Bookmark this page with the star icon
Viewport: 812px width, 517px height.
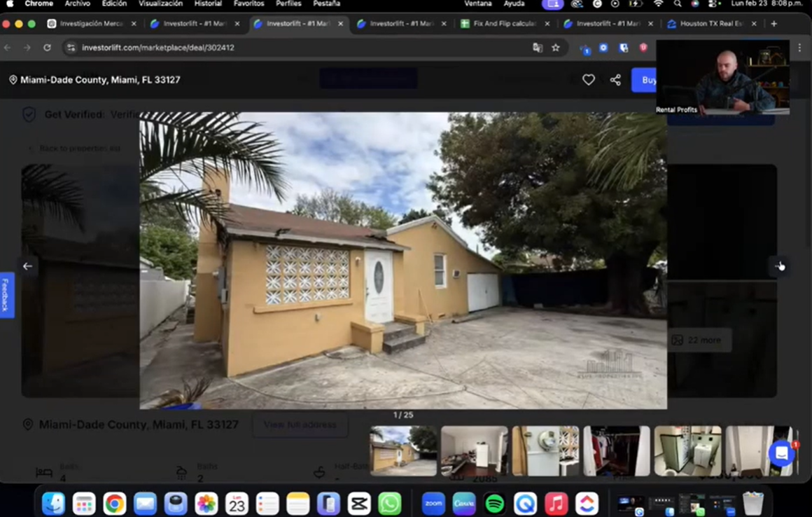(x=556, y=48)
